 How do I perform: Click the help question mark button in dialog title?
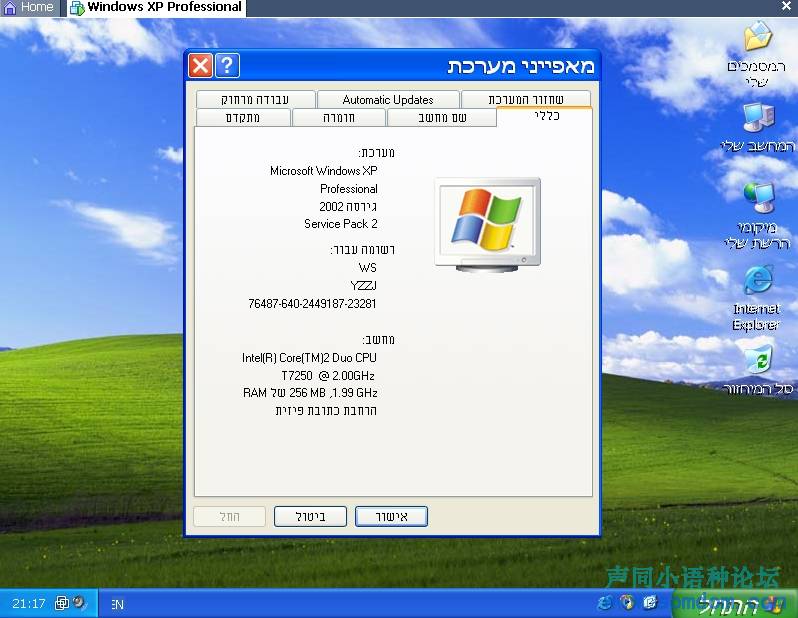click(x=227, y=66)
